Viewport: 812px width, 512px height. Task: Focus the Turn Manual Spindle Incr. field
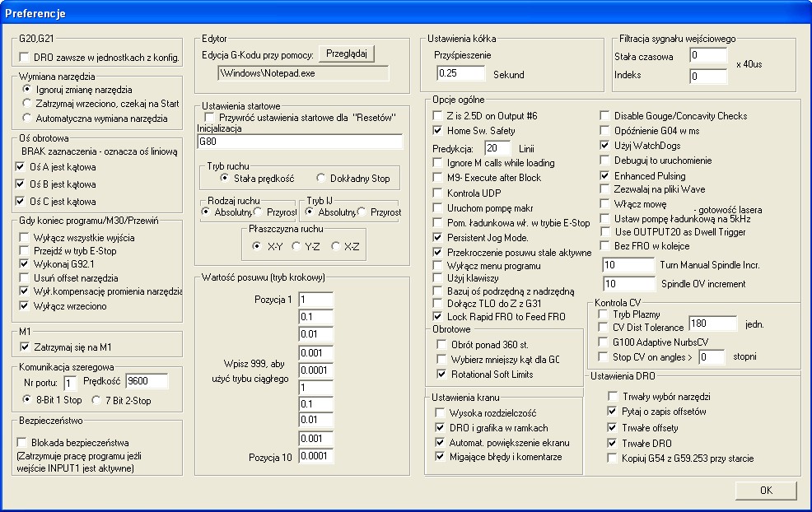pyautogui.click(x=628, y=265)
